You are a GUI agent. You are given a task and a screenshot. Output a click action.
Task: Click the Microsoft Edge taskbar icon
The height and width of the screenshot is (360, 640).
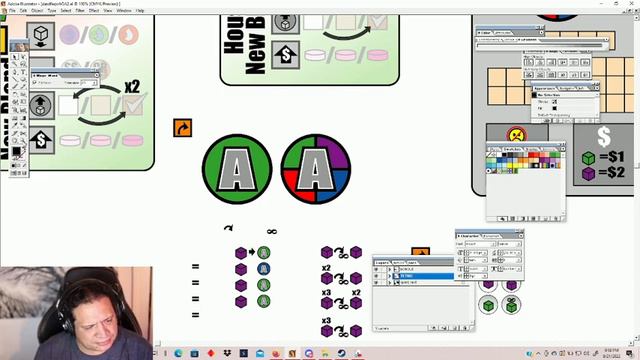pyautogui.click(x=178, y=353)
